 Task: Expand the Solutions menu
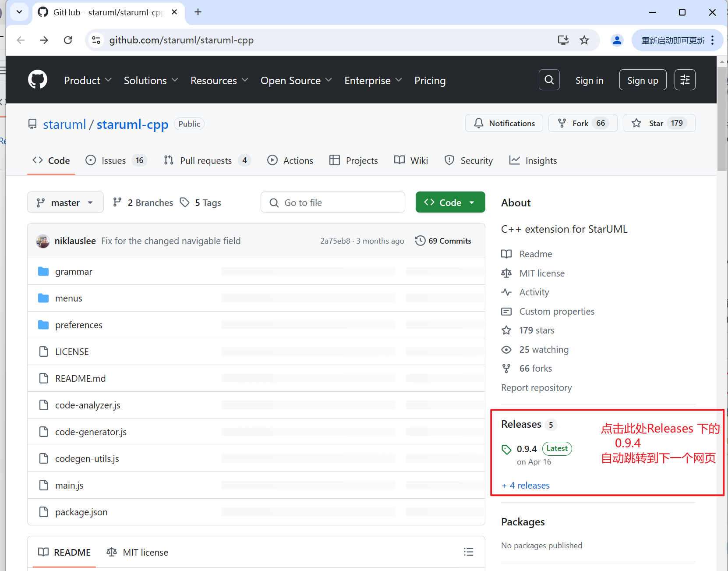pyautogui.click(x=151, y=81)
